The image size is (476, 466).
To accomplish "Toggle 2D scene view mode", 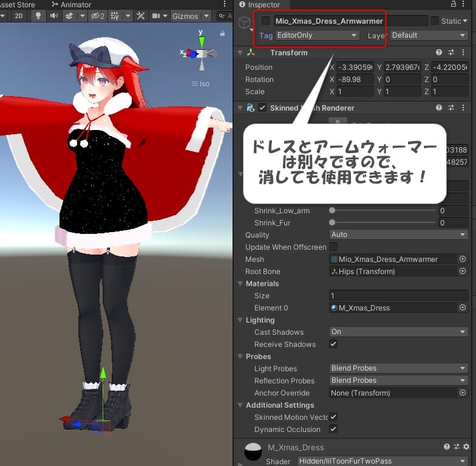I will click(x=18, y=16).
